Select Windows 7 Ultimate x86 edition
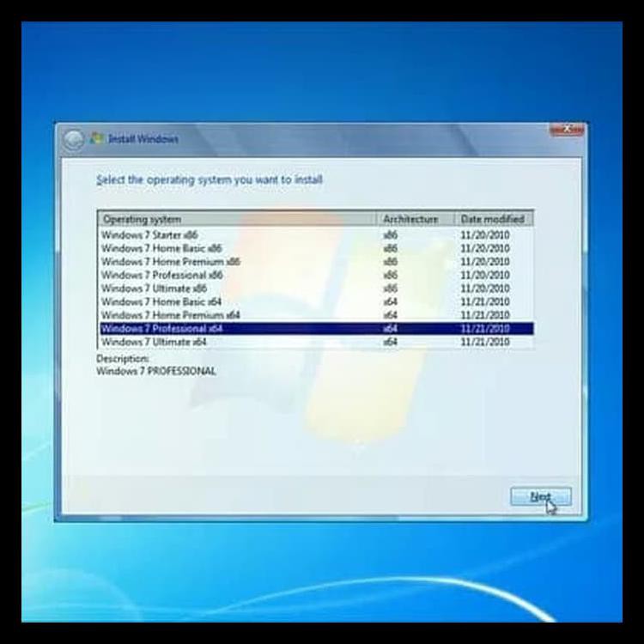 tap(154, 289)
